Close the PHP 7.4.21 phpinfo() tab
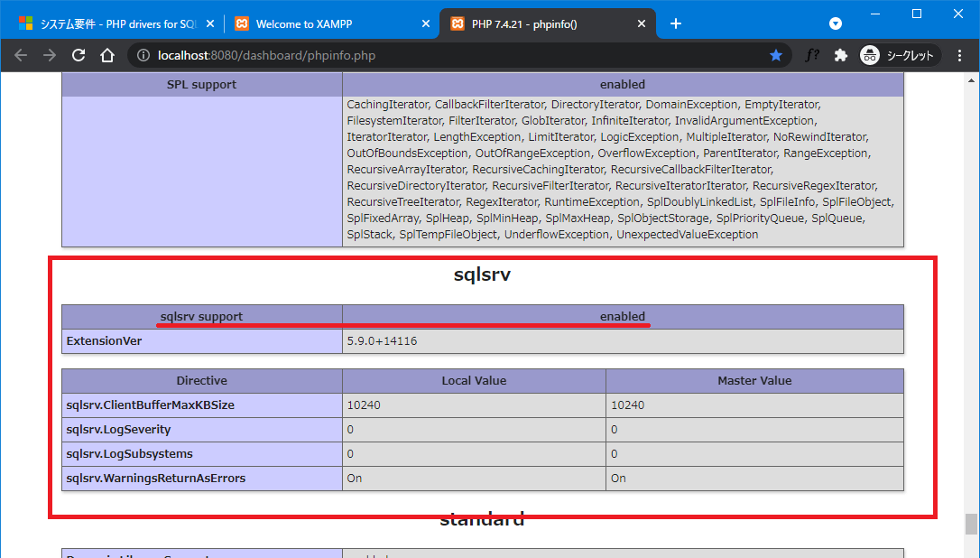This screenshot has height=558, width=980. [x=639, y=23]
